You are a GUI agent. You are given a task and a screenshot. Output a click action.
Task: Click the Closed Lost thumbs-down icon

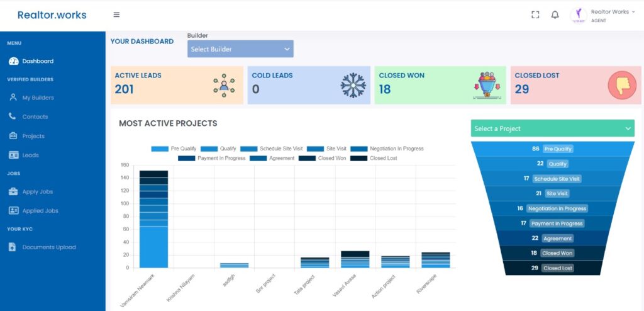[622, 86]
